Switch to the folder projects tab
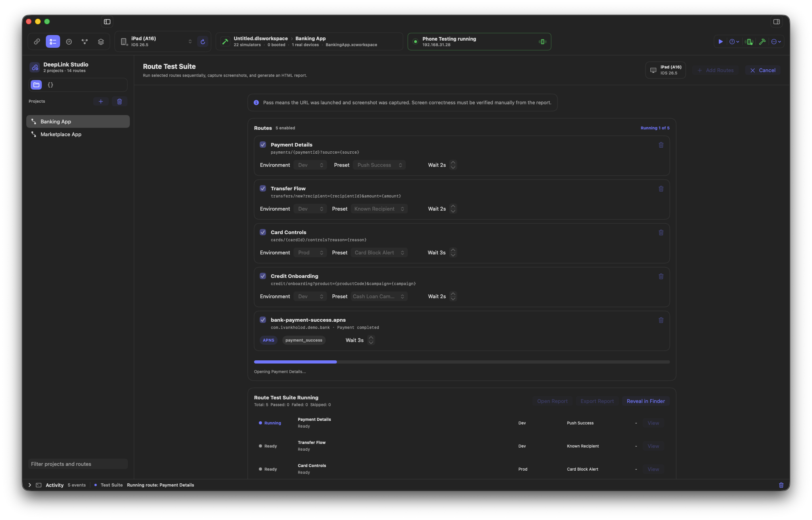Image resolution: width=812 pixels, height=520 pixels. (36, 85)
